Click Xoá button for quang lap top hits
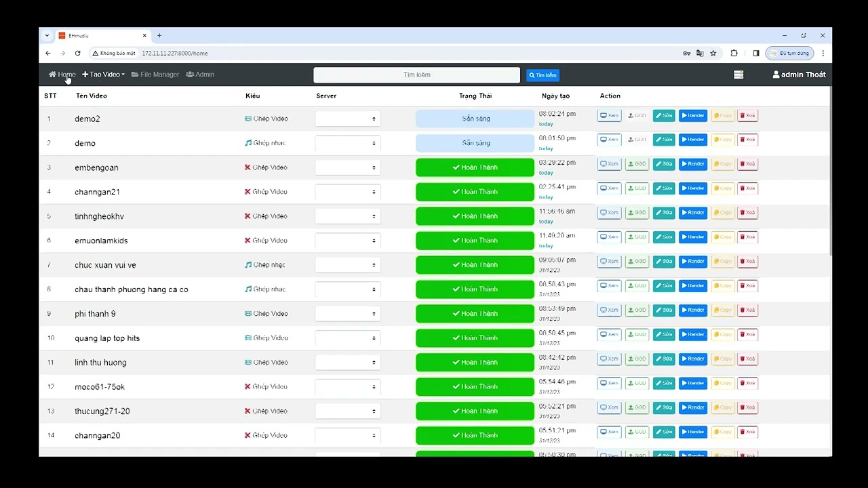 tap(747, 335)
